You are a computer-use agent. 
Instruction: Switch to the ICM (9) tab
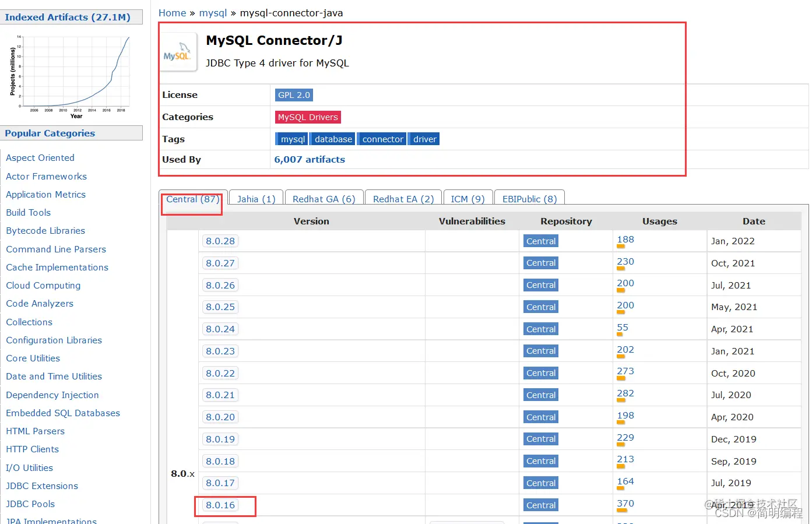468,199
